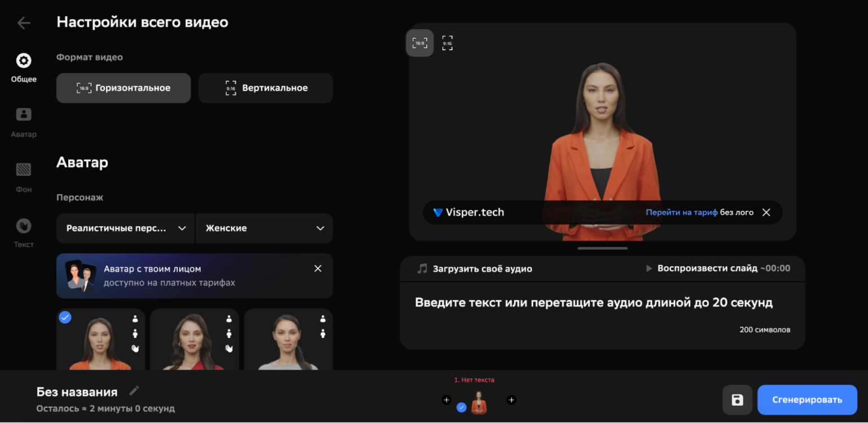Image resolution: width=868 pixels, height=423 pixels.
Task: Click Загрузить своё аудио
Action: 475,268
